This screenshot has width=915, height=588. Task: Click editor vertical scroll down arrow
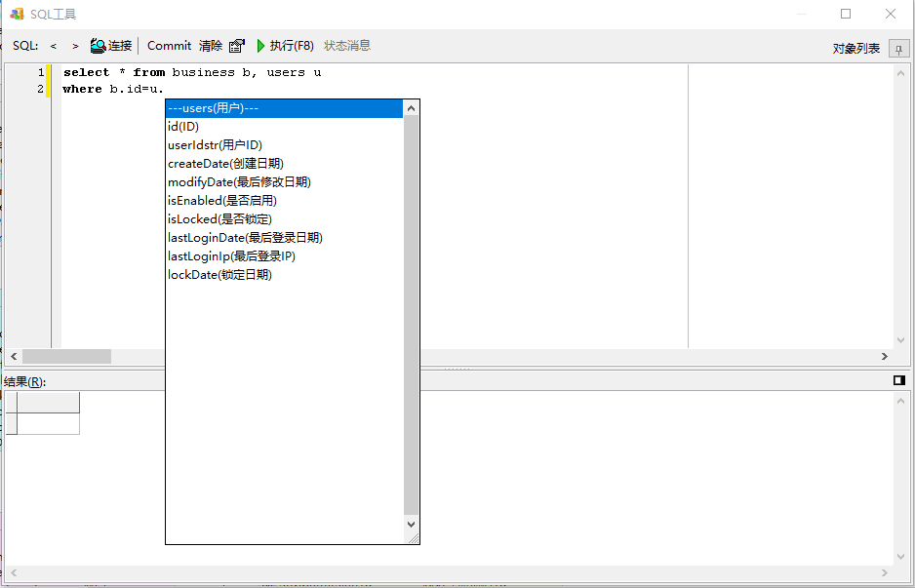click(x=900, y=340)
